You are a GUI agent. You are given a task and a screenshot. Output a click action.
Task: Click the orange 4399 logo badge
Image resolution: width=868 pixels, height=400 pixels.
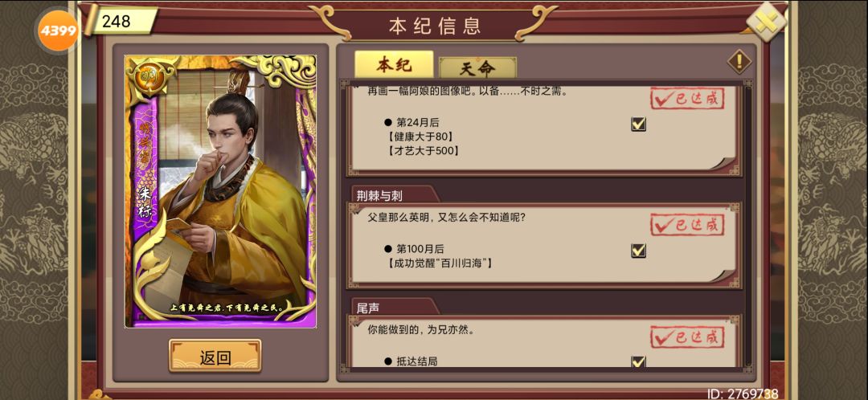[58, 30]
